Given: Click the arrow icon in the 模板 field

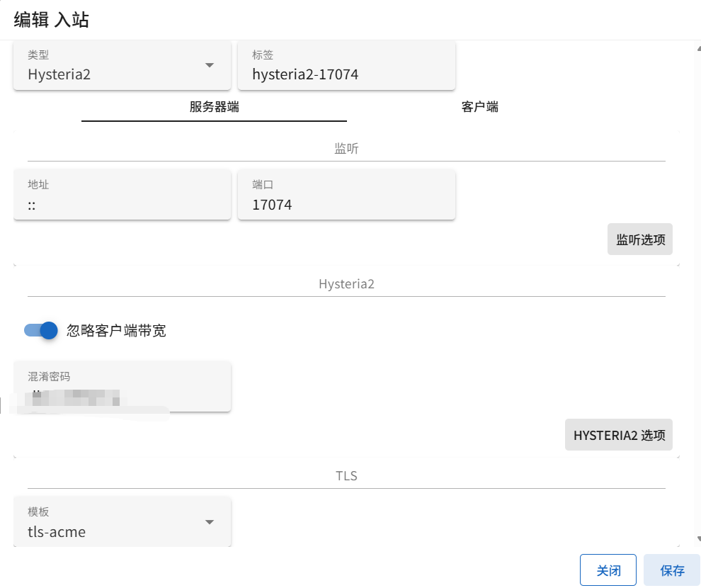Looking at the screenshot, I should 210,523.
